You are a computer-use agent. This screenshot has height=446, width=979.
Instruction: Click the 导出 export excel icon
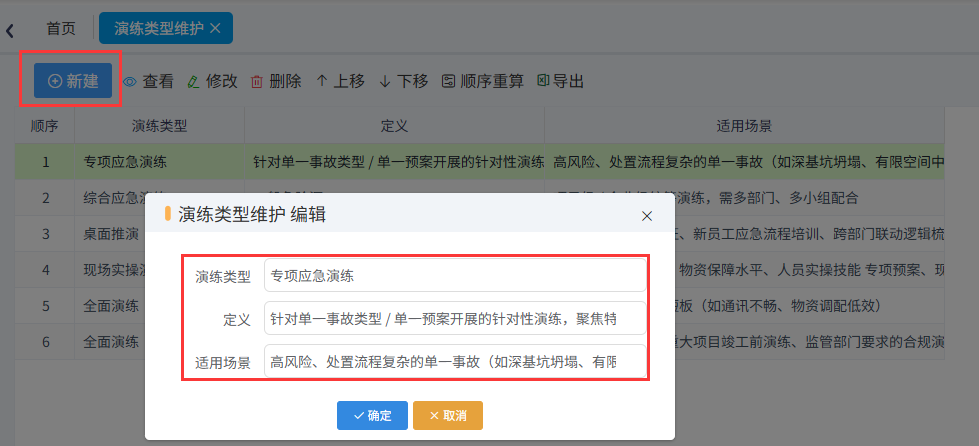543,81
